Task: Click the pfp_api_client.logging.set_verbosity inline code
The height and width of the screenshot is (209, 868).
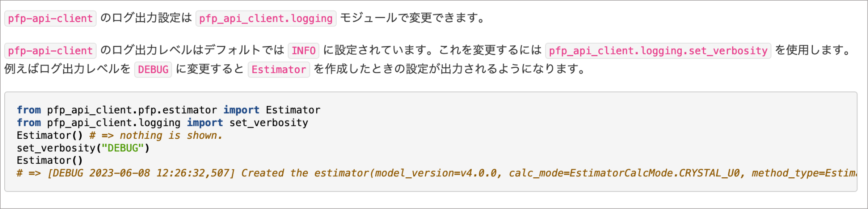Action: point(658,51)
